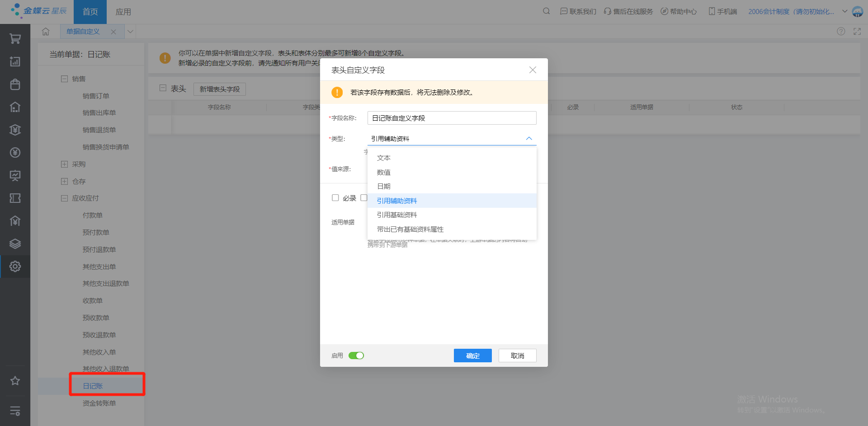The image size is (868, 426).
Task: Select 引用辅助资料 type option
Action: coord(452,201)
